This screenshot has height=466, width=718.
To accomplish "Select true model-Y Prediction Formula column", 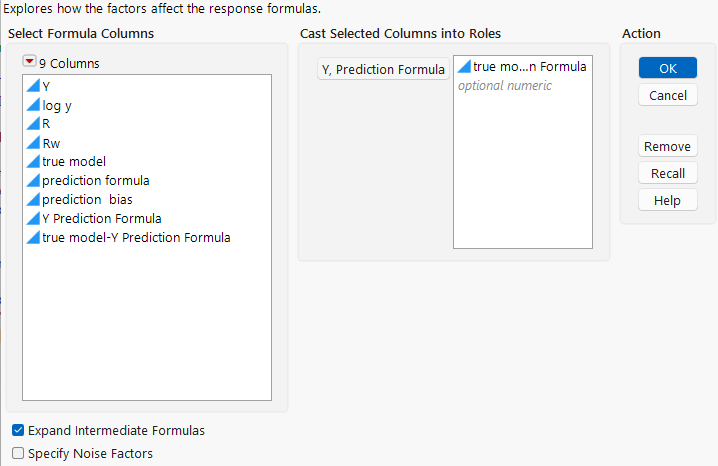I will tap(135, 238).
